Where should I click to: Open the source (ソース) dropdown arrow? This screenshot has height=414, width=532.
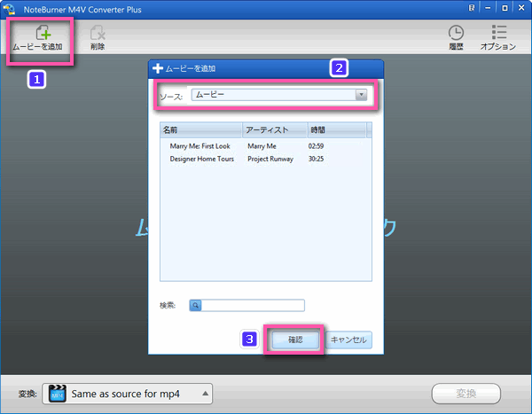point(362,95)
